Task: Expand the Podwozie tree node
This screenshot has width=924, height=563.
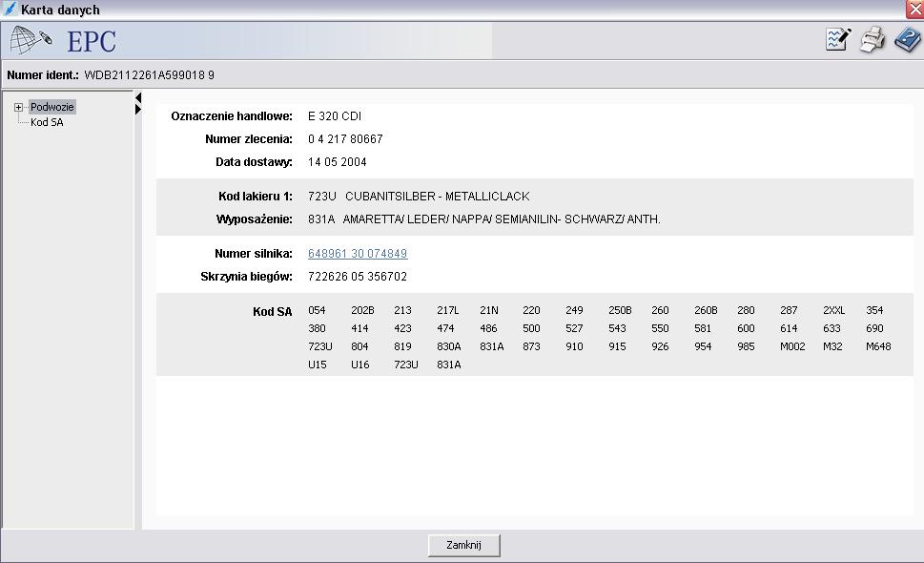Action: (x=18, y=108)
